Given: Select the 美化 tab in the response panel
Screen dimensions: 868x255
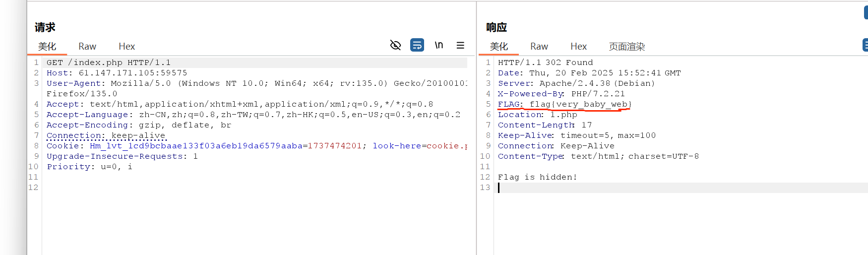Looking at the screenshot, I should coord(498,47).
